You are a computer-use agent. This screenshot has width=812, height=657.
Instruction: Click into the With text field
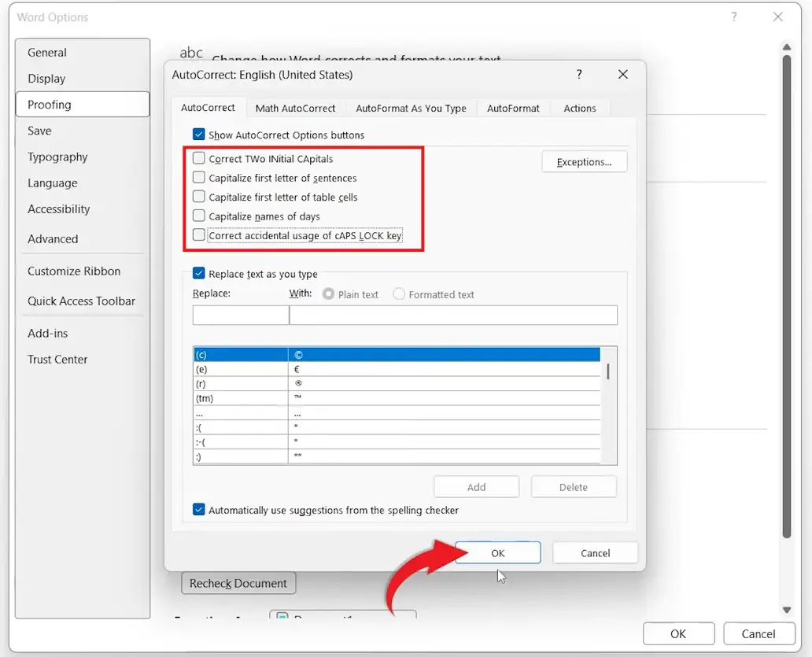click(x=453, y=315)
